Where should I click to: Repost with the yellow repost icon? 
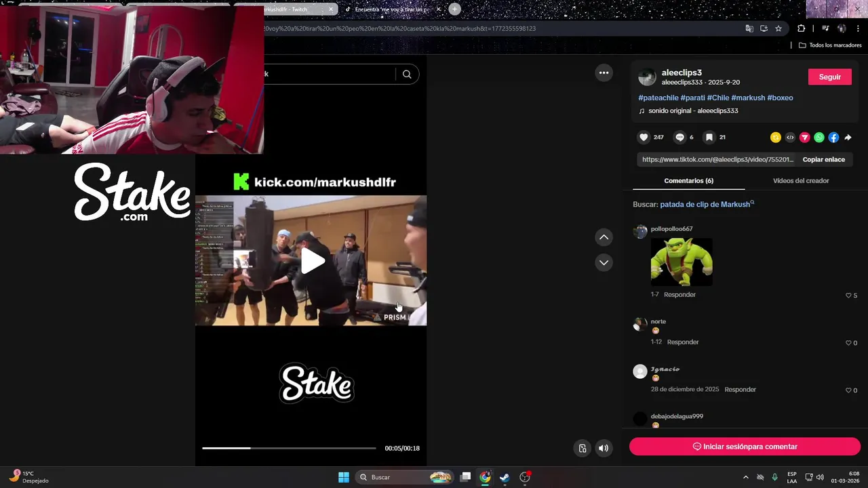[x=776, y=138]
